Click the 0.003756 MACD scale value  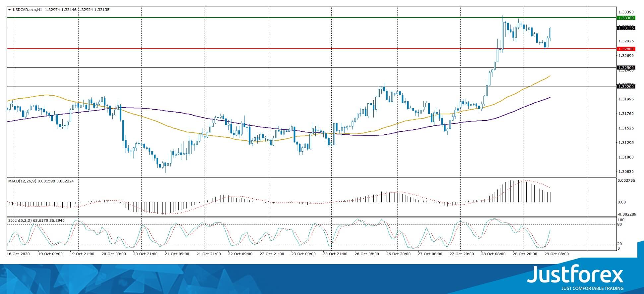pos(626,180)
